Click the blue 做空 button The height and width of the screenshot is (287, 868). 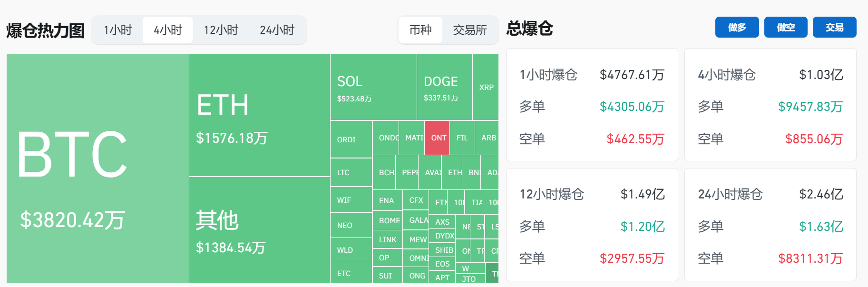pyautogui.click(x=786, y=27)
